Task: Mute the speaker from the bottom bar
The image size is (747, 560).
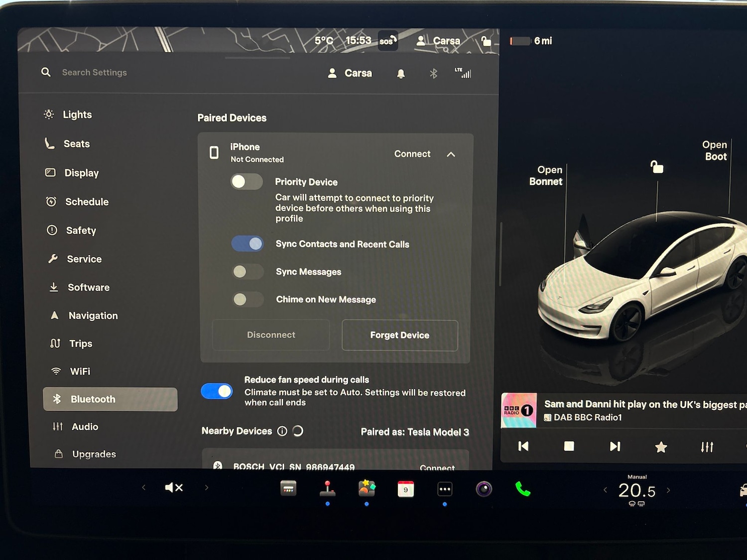Action: click(x=174, y=487)
